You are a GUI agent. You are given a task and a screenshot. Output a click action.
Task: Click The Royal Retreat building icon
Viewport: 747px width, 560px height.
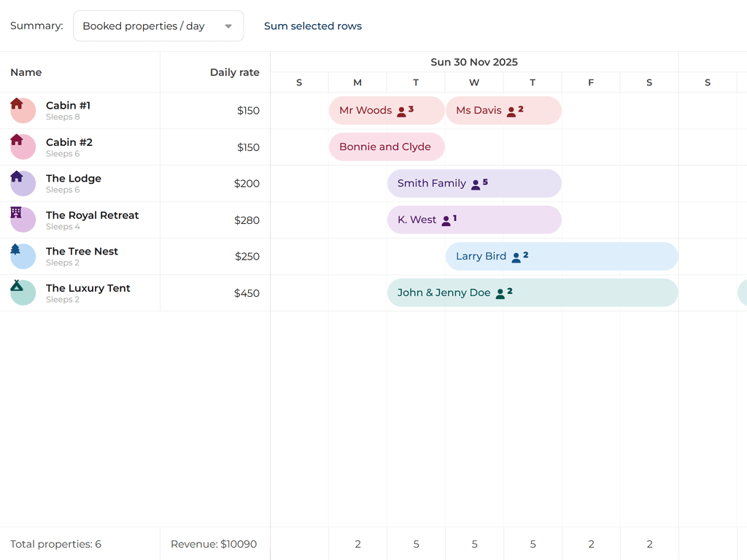(x=16, y=213)
